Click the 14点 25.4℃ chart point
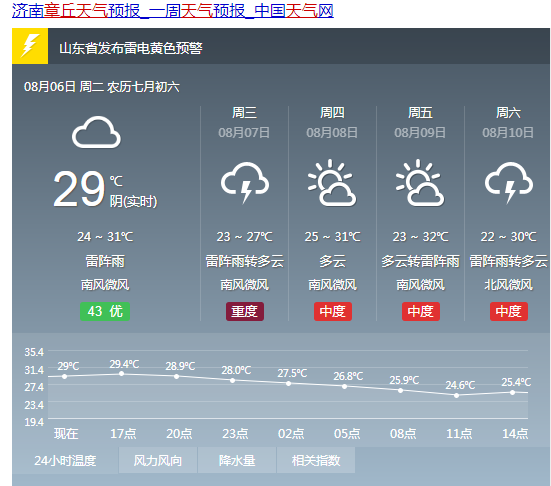 (x=512, y=393)
